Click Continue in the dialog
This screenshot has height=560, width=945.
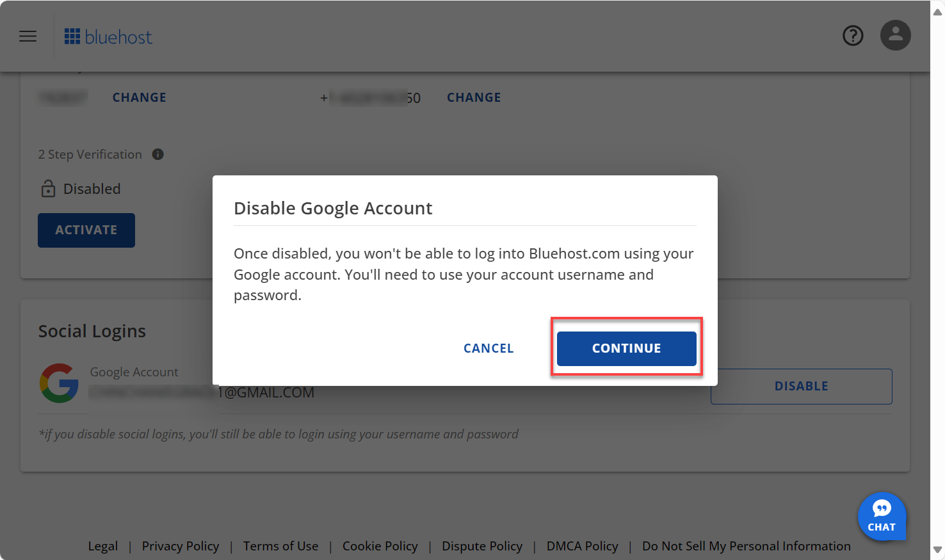[x=626, y=348]
